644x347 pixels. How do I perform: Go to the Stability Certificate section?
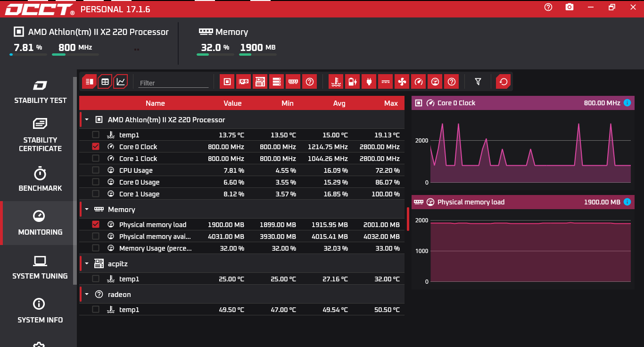tap(40, 135)
